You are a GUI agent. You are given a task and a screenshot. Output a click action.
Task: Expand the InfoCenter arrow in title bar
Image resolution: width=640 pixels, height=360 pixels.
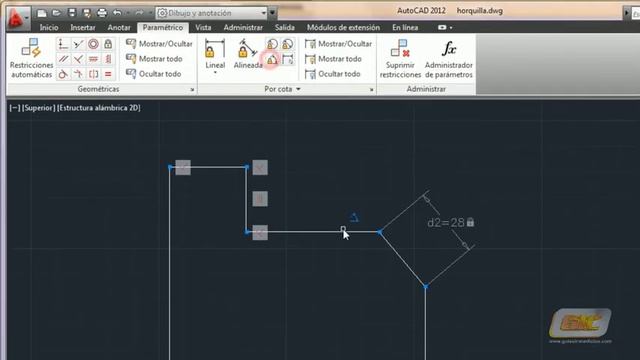627,13
